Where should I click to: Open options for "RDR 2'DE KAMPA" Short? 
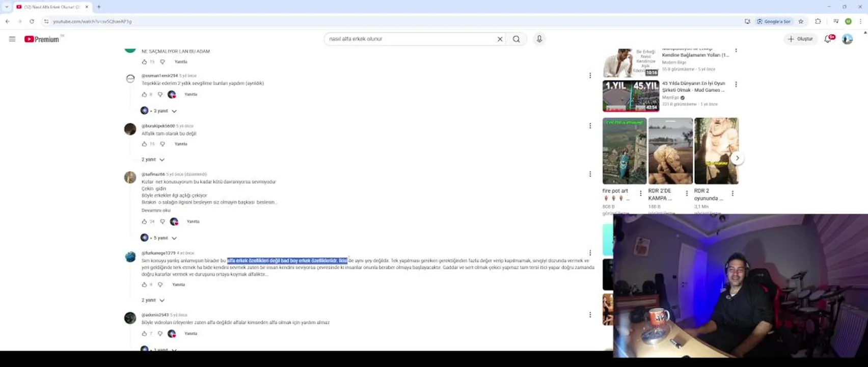(687, 193)
